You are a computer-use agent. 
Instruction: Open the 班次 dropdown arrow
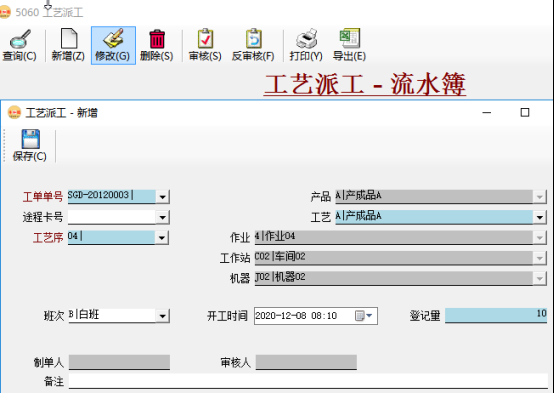click(x=163, y=316)
